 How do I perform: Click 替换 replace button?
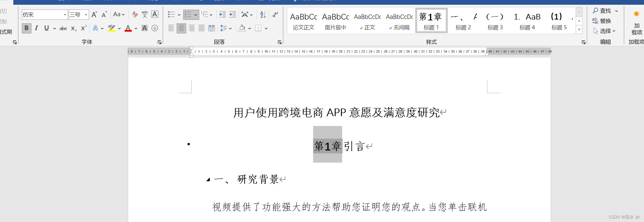tap(602, 21)
